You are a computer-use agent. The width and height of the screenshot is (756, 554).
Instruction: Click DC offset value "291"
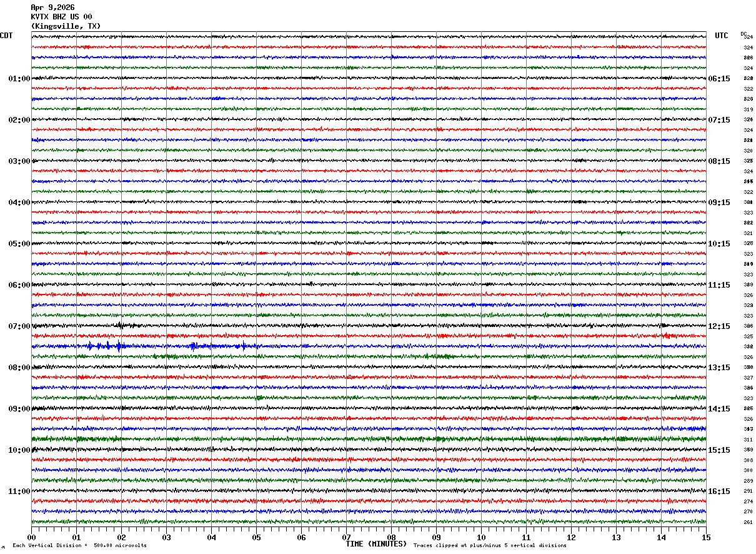click(748, 491)
